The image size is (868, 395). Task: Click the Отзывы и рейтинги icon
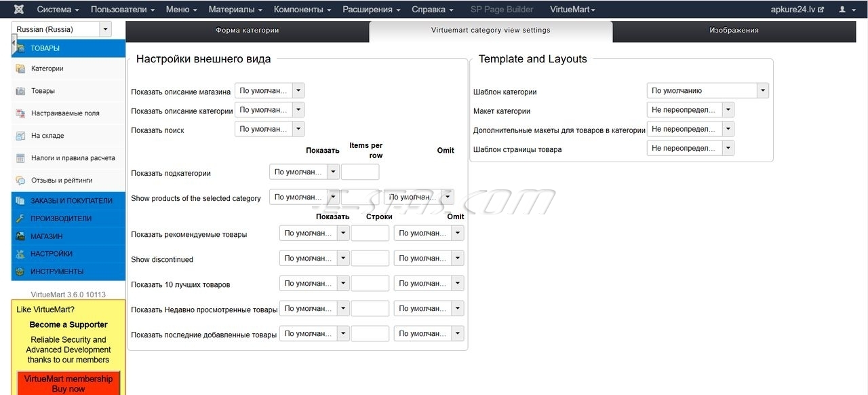[20, 181]
